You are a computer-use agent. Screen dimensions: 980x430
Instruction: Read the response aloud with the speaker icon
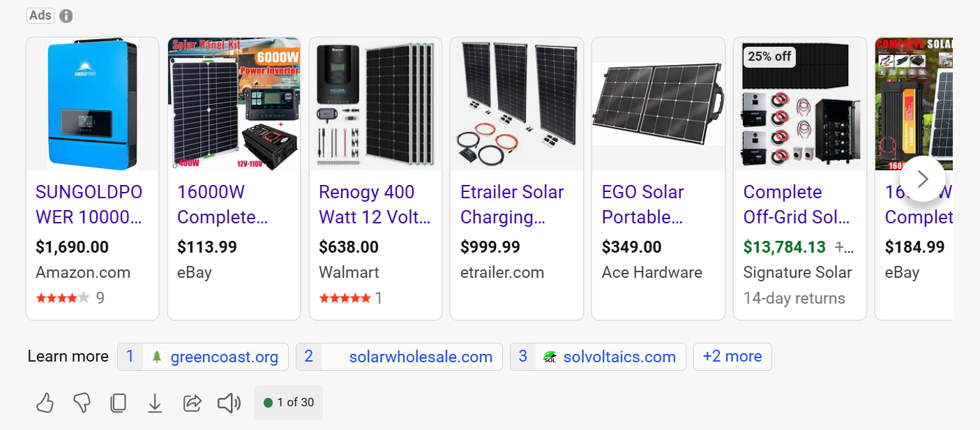click(229, 403)
